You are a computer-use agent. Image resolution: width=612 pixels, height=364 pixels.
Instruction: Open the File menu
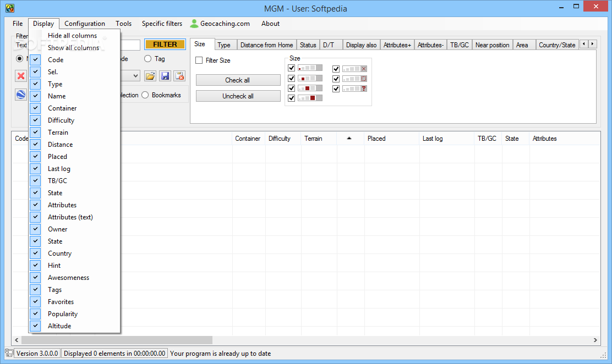[x=18, y=24]
